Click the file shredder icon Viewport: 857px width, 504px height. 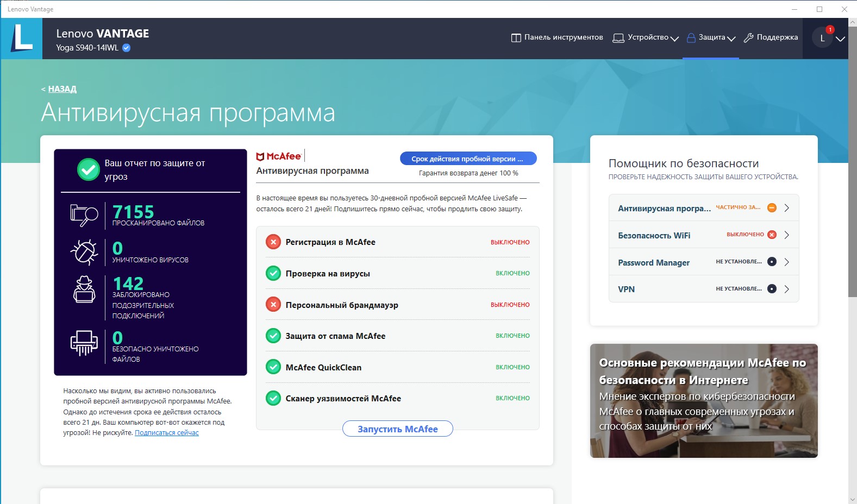click(84, 343)
